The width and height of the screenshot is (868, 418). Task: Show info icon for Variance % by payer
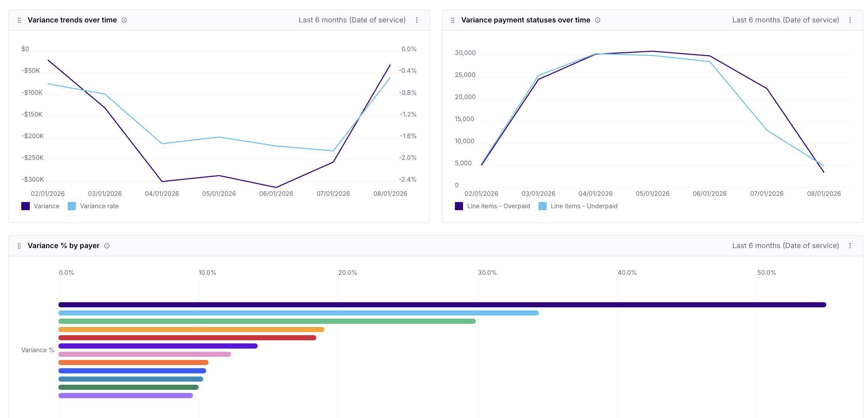(107, 246)
